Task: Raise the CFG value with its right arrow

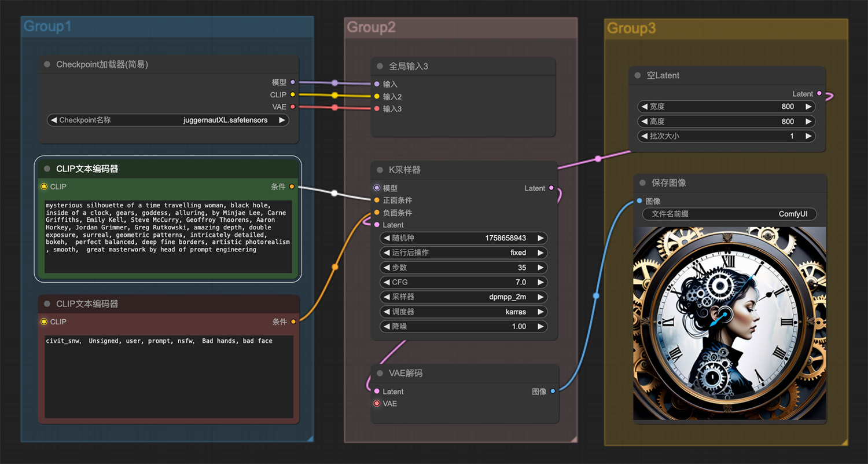Action: pos(540,282)
